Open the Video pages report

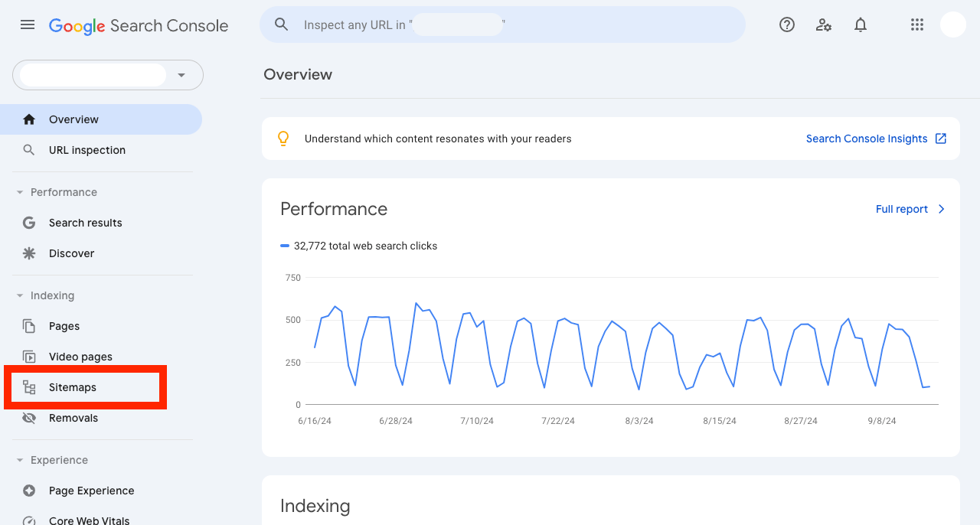101,357
